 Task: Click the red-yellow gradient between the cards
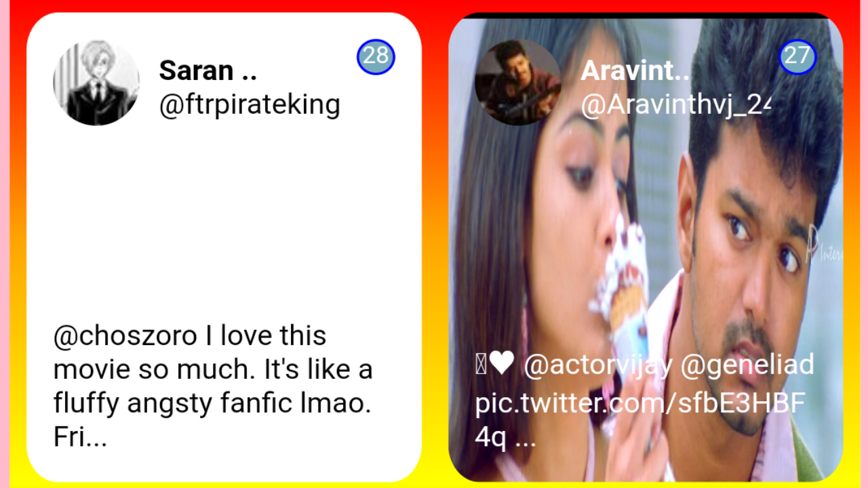(435, 247)
